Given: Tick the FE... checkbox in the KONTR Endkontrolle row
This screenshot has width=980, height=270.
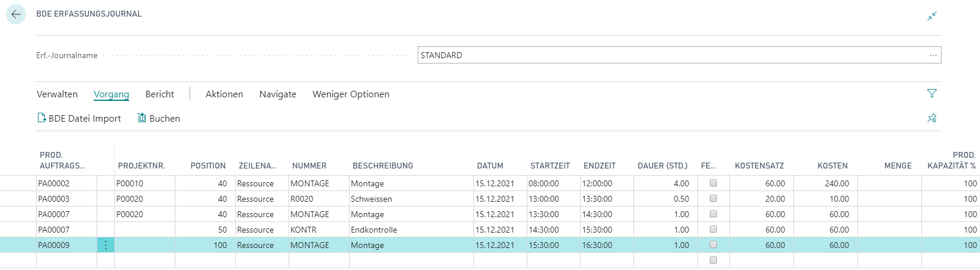Looking at the screenshot, I should (x=713, y=229).
